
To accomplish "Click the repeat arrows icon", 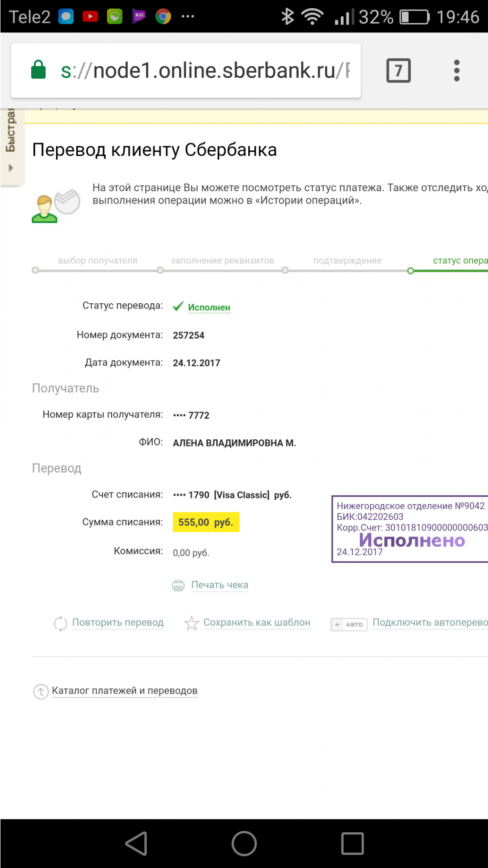I will coord(61,623).
